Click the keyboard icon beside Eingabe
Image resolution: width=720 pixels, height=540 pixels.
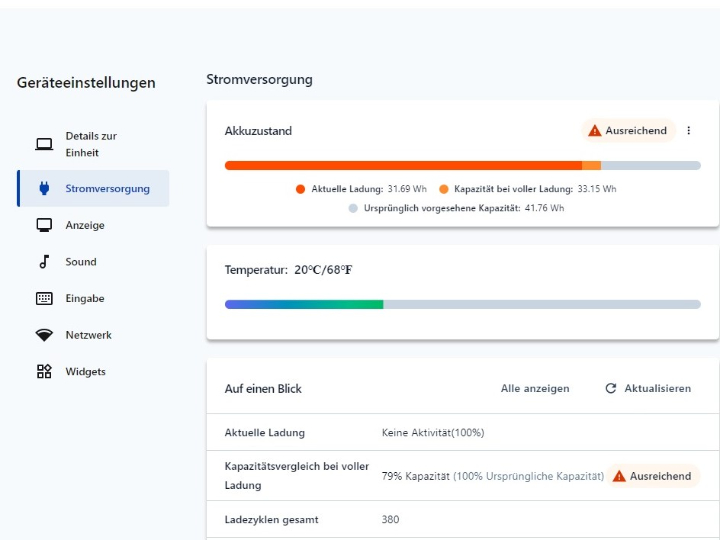(44, 298)
